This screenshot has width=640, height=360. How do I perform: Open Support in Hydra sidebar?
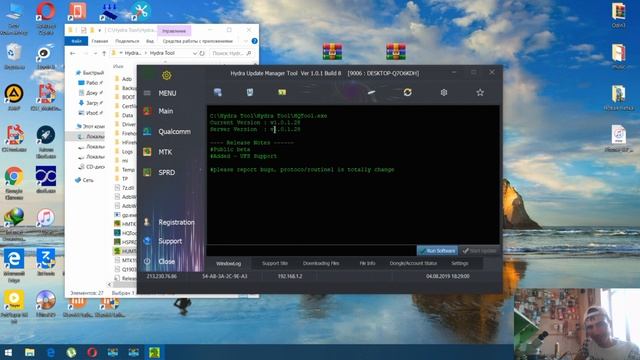(170, 241)
